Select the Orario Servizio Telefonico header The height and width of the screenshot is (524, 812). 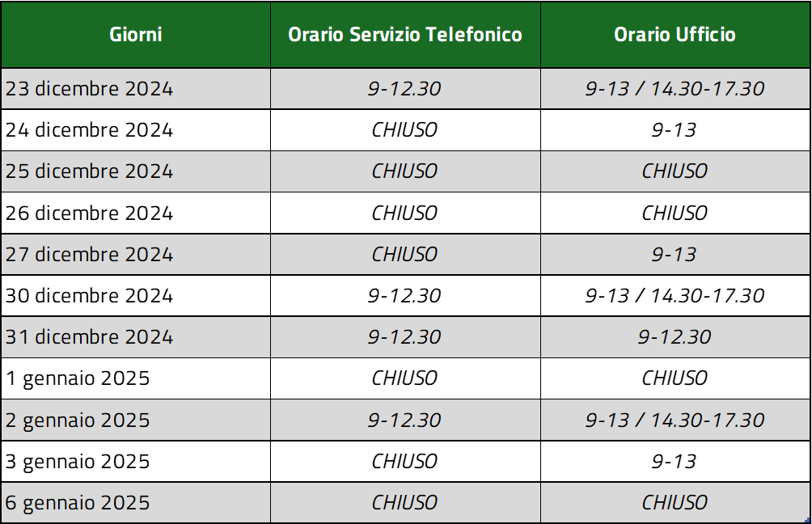tap(405, 35)
